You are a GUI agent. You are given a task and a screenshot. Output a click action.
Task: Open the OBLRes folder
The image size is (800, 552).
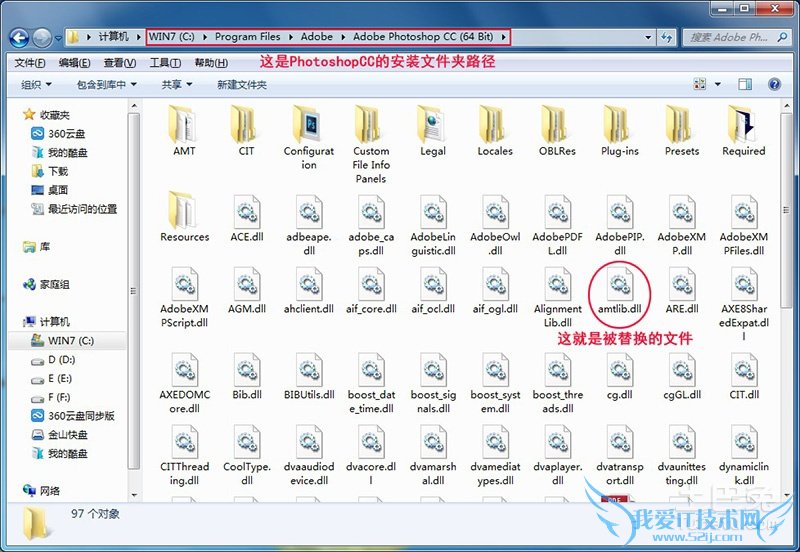pyautogui.click(x=557, y=131)
